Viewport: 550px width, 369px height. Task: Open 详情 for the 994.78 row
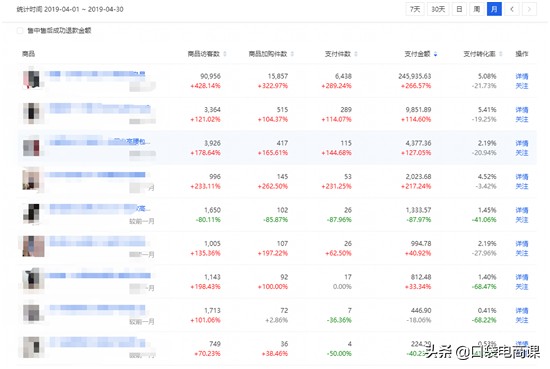(x=522, y=243)
